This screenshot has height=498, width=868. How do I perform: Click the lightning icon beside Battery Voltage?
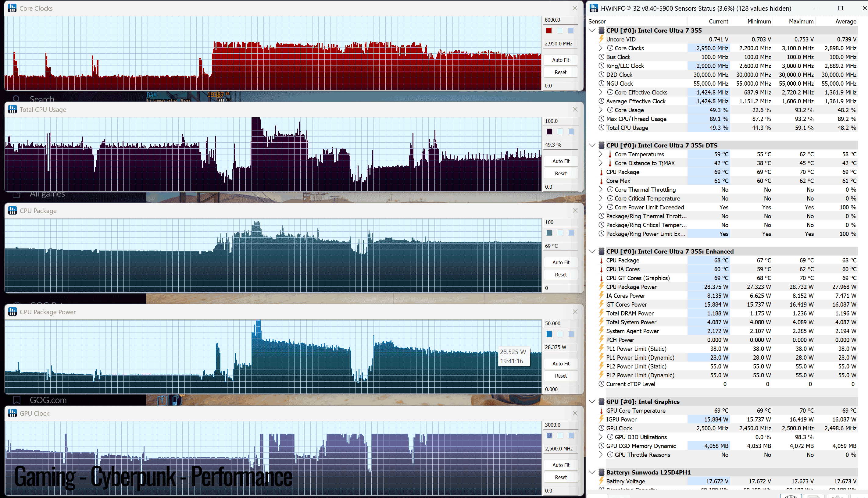point(601,481)
